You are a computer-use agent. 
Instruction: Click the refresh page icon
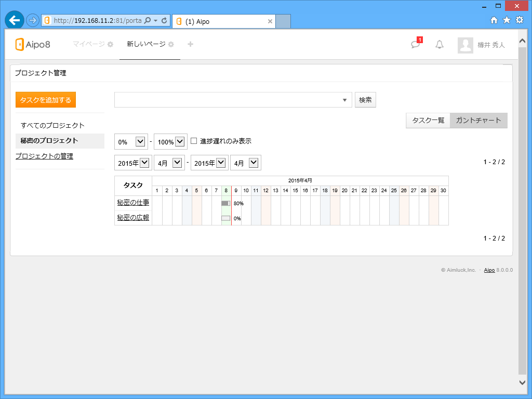(x=164, y=20)
